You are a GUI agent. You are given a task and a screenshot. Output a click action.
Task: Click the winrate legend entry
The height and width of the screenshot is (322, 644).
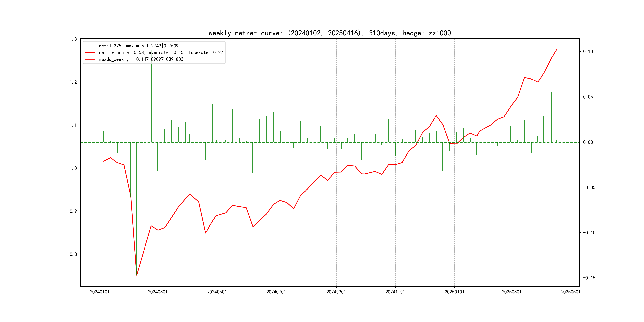click(161, 52)
